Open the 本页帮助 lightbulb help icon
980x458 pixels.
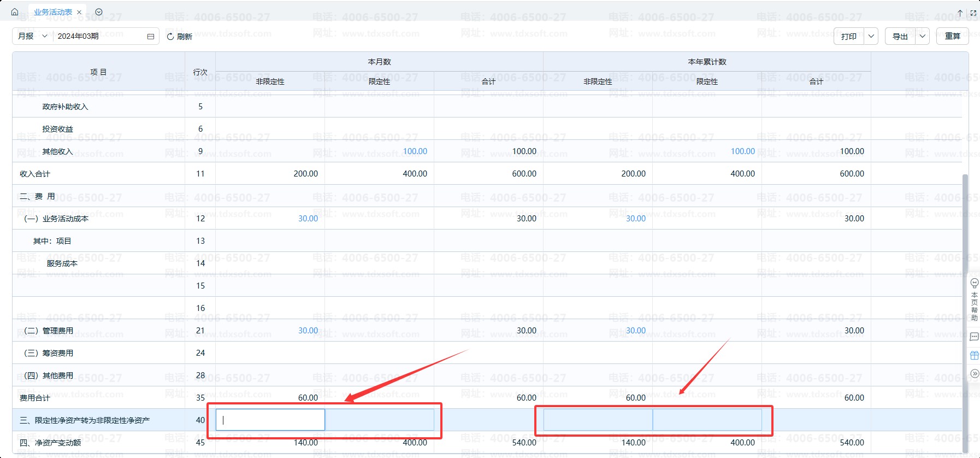[974, 284]
